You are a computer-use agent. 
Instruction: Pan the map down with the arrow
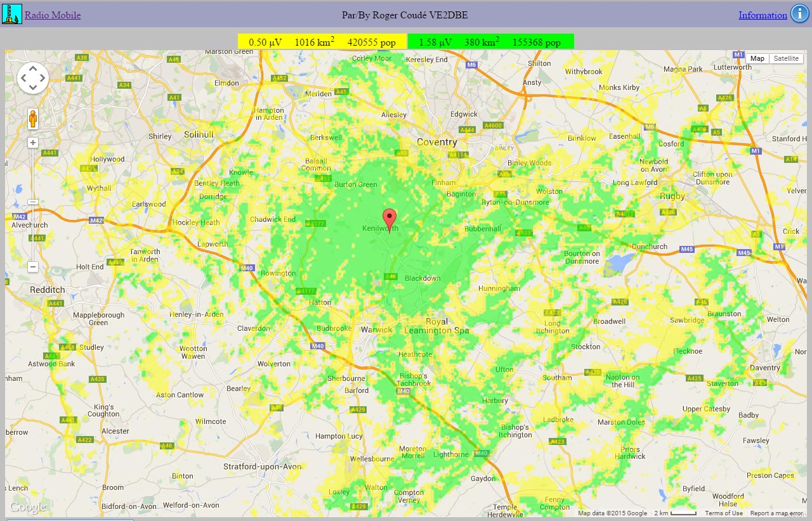tap(33, 87)
